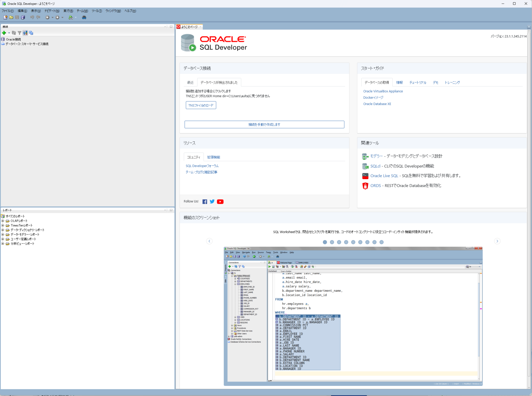Expand the OLAPレポート tree node
The width and height of the screenshot is (532, 396).
[x=3, y=221]
